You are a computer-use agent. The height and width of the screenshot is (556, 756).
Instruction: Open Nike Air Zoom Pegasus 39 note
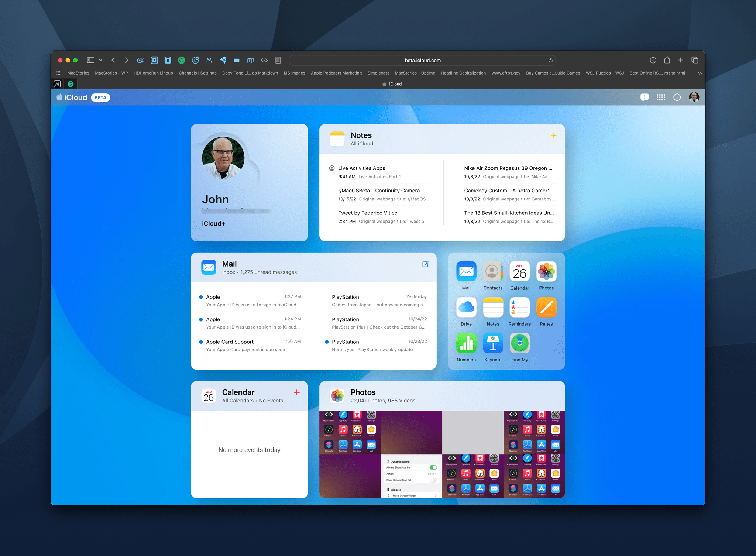point(510,172)
